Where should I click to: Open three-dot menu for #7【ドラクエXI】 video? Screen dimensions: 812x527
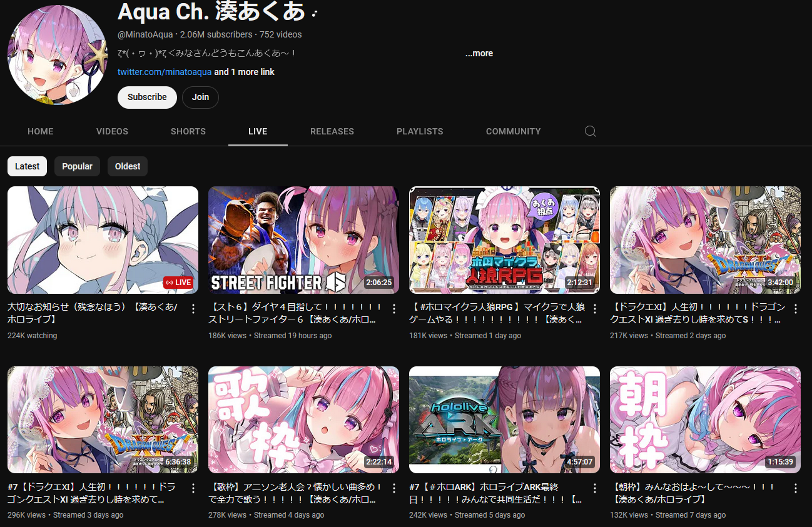(193, 488)
